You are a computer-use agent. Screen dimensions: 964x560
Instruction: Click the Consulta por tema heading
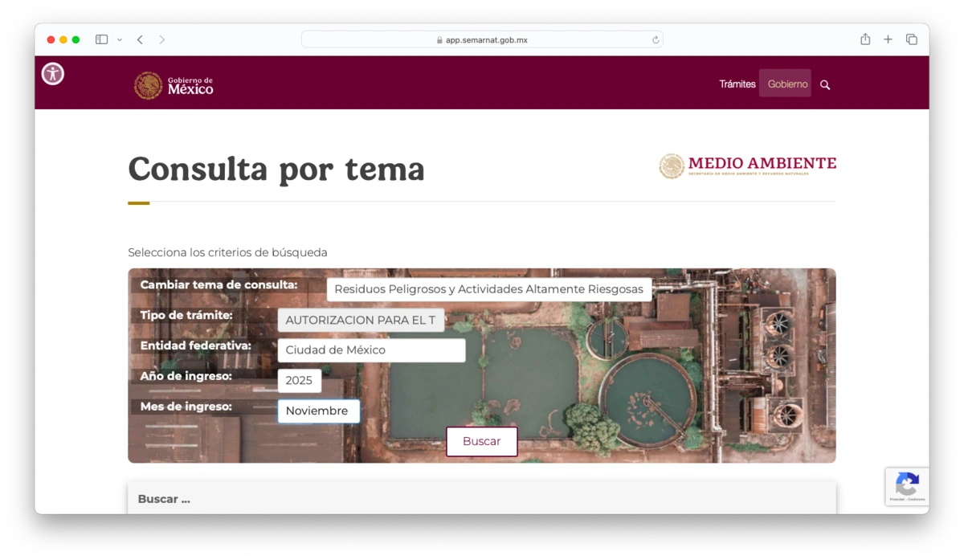[276, 170]
